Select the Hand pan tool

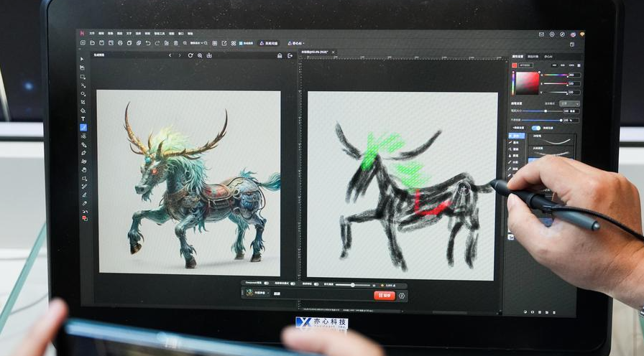point(84,170)
